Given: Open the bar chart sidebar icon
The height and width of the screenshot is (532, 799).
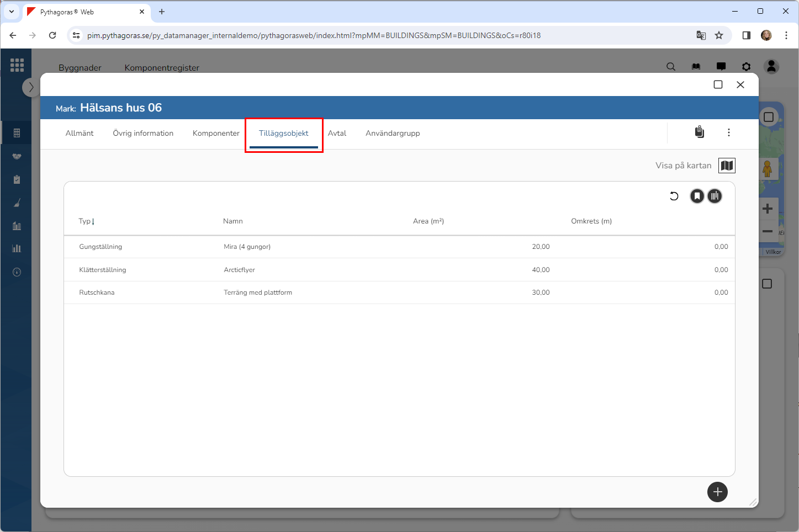Looking at the screenshot, I should [17, 249].
